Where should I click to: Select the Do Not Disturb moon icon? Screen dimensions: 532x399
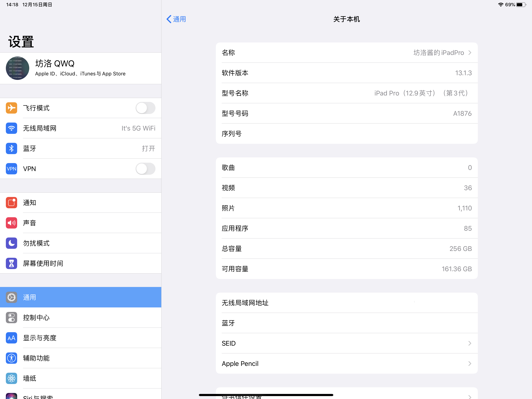[x=11, y=243]
